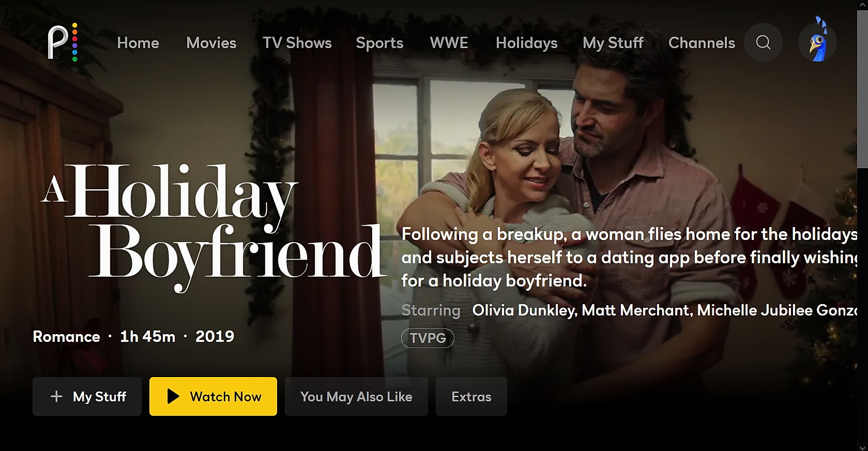The height and width of the screenshot is (451, 868).
Task: Click the play triangle on Watch Now
Action: (173, 397)
